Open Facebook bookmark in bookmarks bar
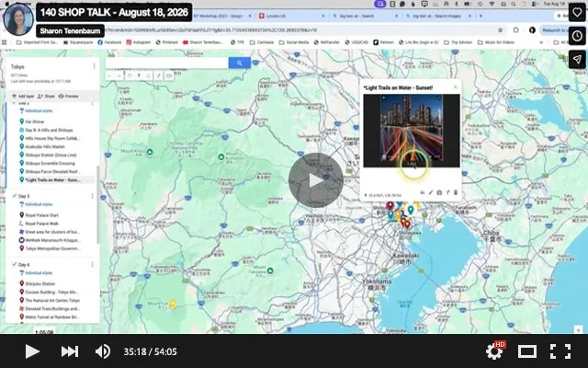The height and width of the screenshot is (368, 588). coord(109,42)
